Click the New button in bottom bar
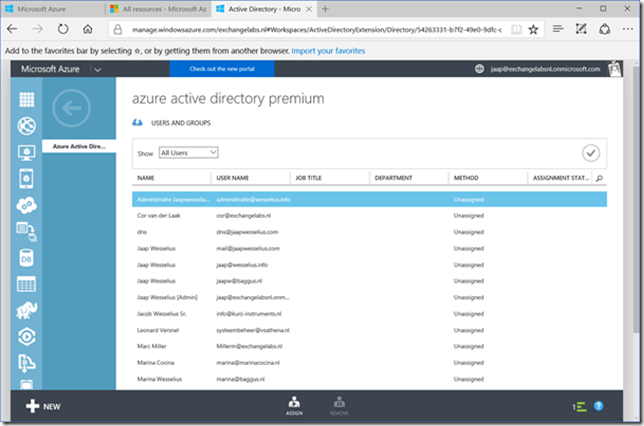The height and width of the screenshot is (426, 644). click(x=45, y=406)
